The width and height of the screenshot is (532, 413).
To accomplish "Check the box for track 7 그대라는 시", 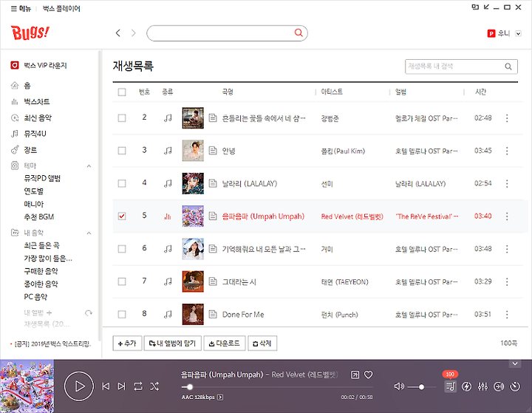I will pos(122,281).
